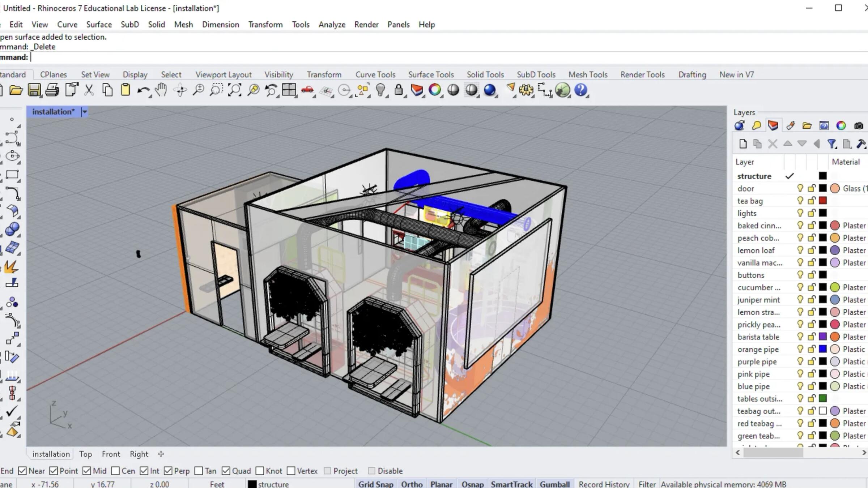Viewport: 868px width, 488px height.
Task: Open the Layers panel hammer Tools icon
Action: pos(861,144)
